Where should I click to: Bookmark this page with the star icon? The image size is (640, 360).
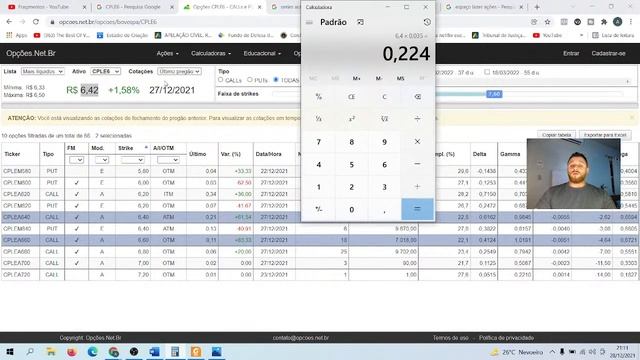pos(547,22)
